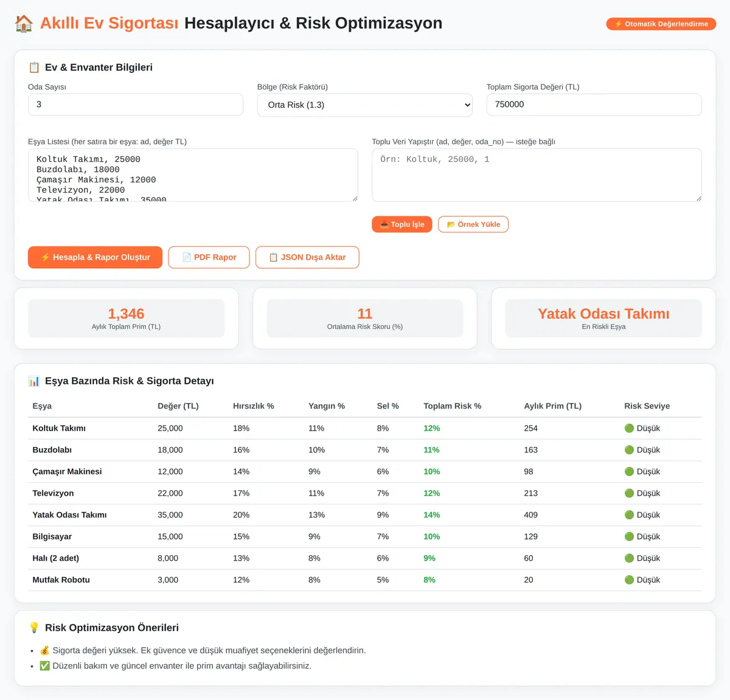The height and width of the screenshot is (700, 730).
Task: Click the bar chart icon beside Eşya Bazında Risk
Action: 34,381
